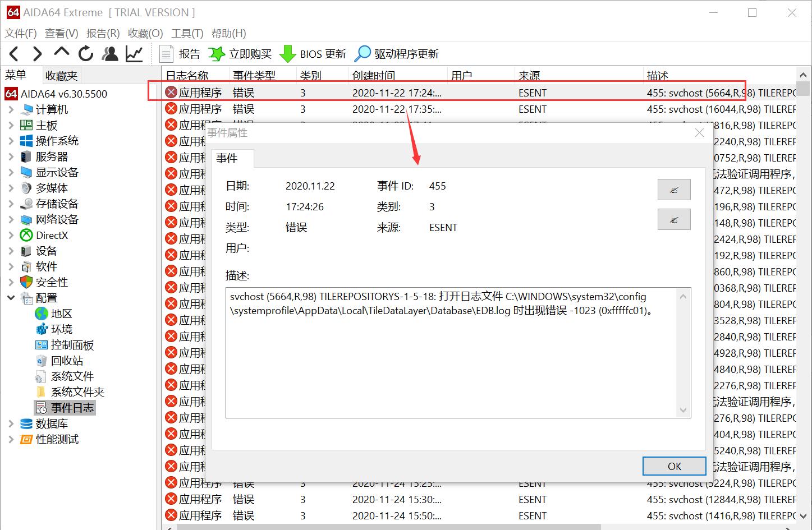
Task: Switch to the 收藏夹 tab
Action: pos(62,75)
